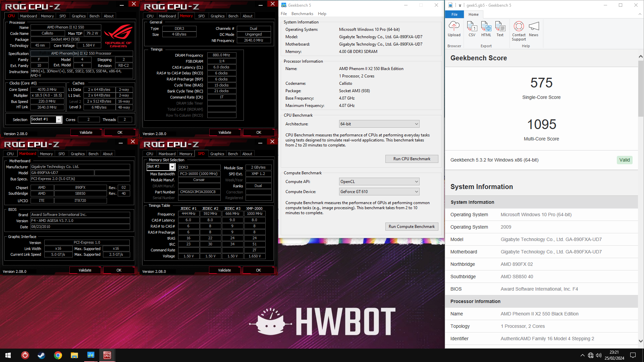The width and height of the screenshot is (644, 362).
Task: Collapse the Geekbench results ribbon
Action: (x=640, y=14)
